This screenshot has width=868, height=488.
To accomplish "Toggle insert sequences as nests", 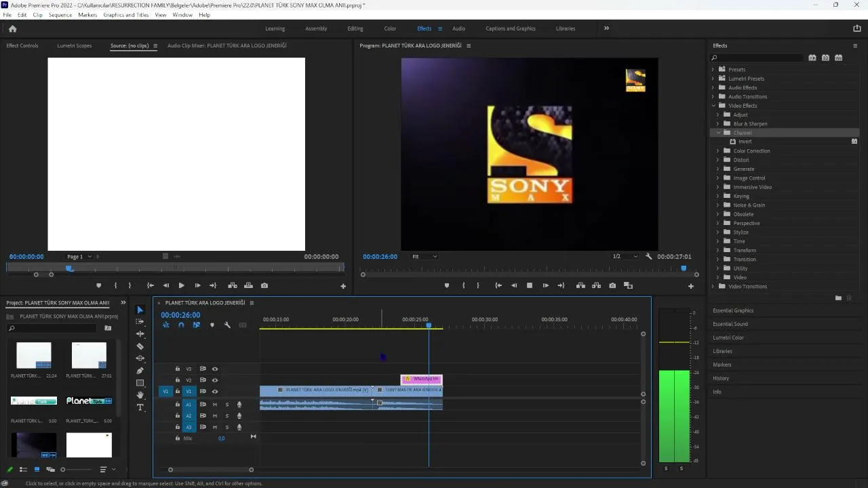I will pyautogui.click(x=165, y=325).
